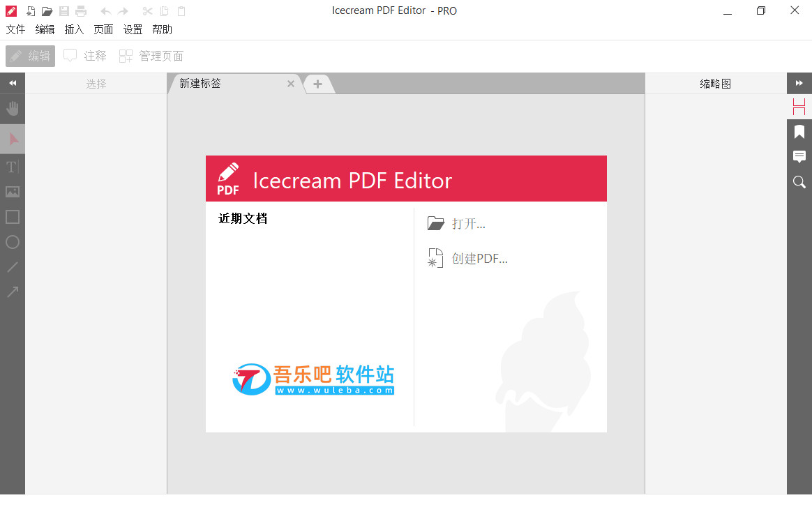The image size is (812, 507).
Task: Switch to 管理页面 manage pages mode
Action: tap(151, 56)
